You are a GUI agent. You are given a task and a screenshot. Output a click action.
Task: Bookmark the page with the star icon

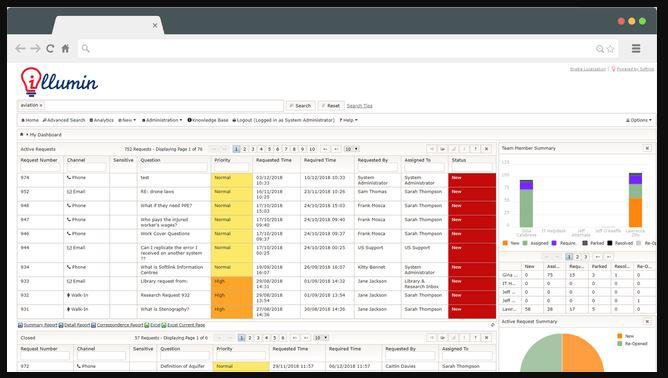tap(610, 49)
